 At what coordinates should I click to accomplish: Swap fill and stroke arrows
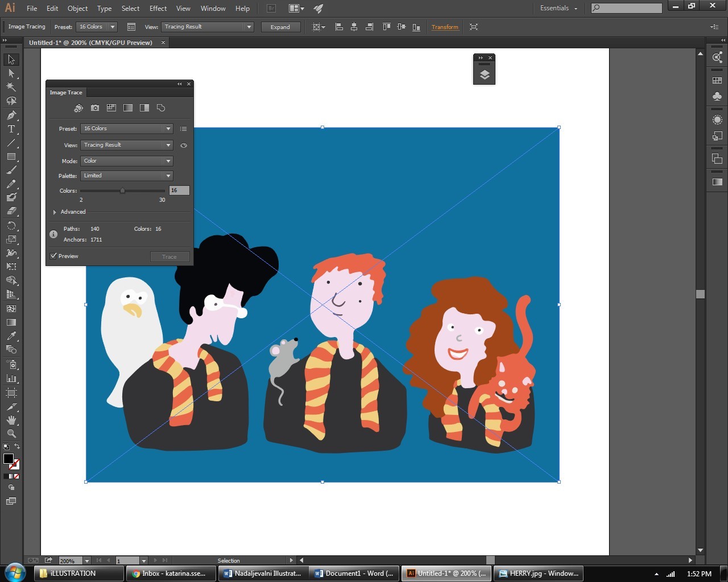(17, 446)
